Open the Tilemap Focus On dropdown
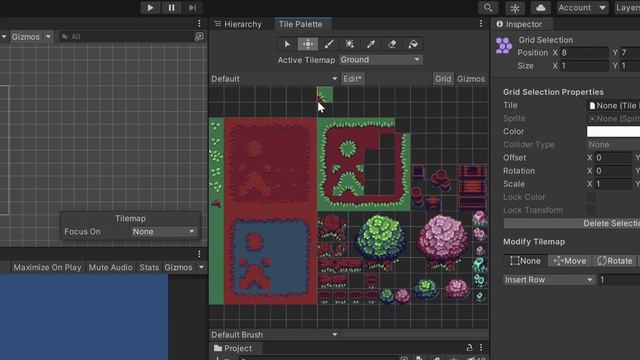The width and height of the screenshot is (640, 360). pos(164,231)
